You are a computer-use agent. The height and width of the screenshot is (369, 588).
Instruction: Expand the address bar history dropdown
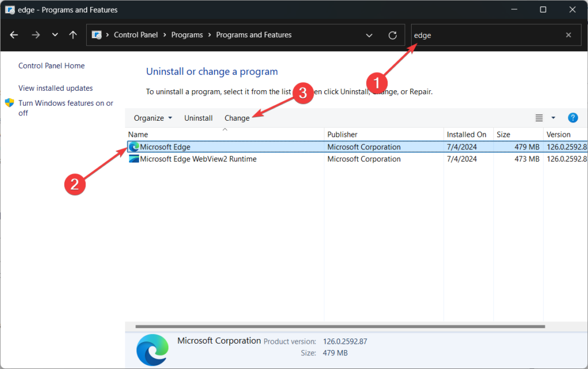click(369, 35)
